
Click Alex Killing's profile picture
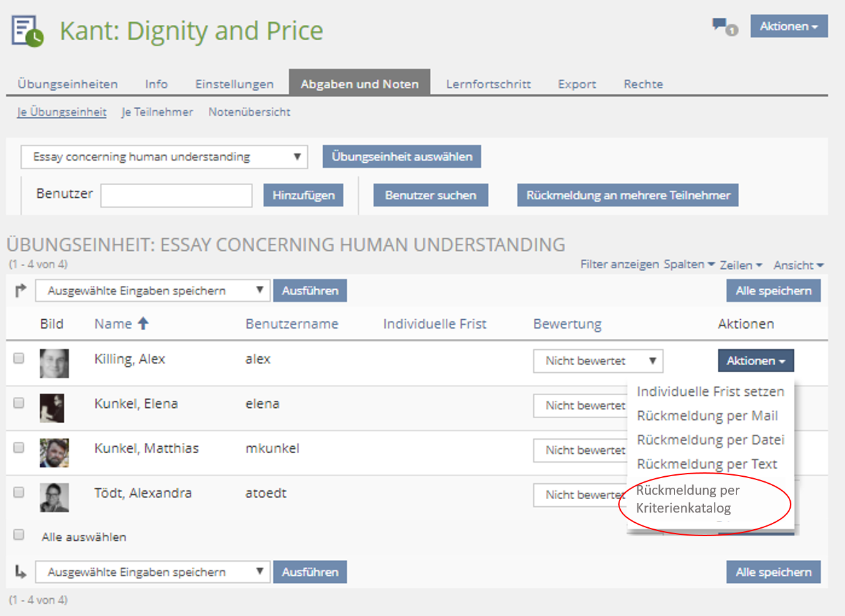coord(54,363)
